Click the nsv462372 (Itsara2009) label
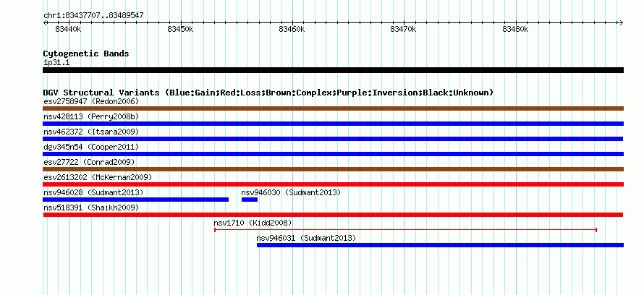The width and height of the screenshot is (644, 295). click(91, 132)
